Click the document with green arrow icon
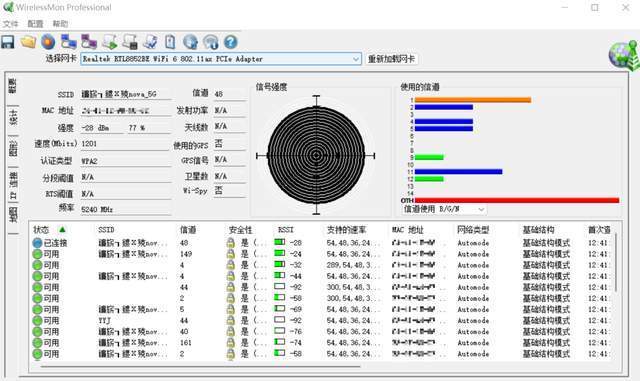640x381 pixels. coord(109,42)
